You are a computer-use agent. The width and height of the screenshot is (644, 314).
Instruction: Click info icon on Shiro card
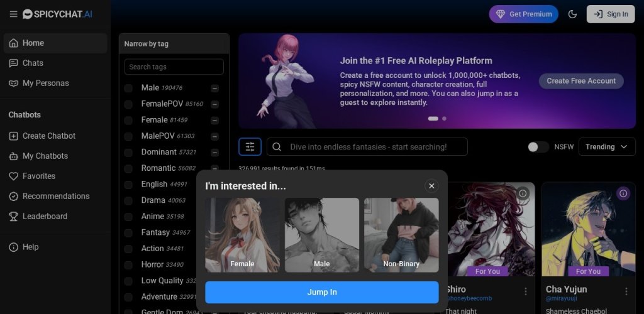point(523,193)
